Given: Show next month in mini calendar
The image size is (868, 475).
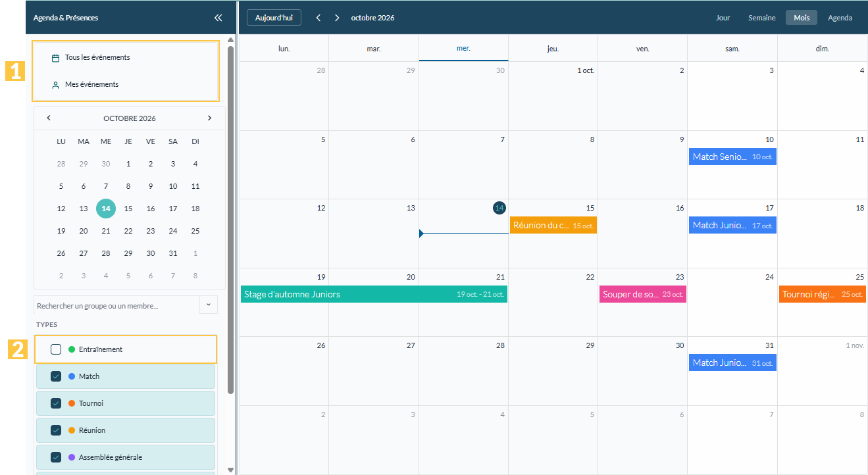Looking at the screenshot, I should 210,118.
